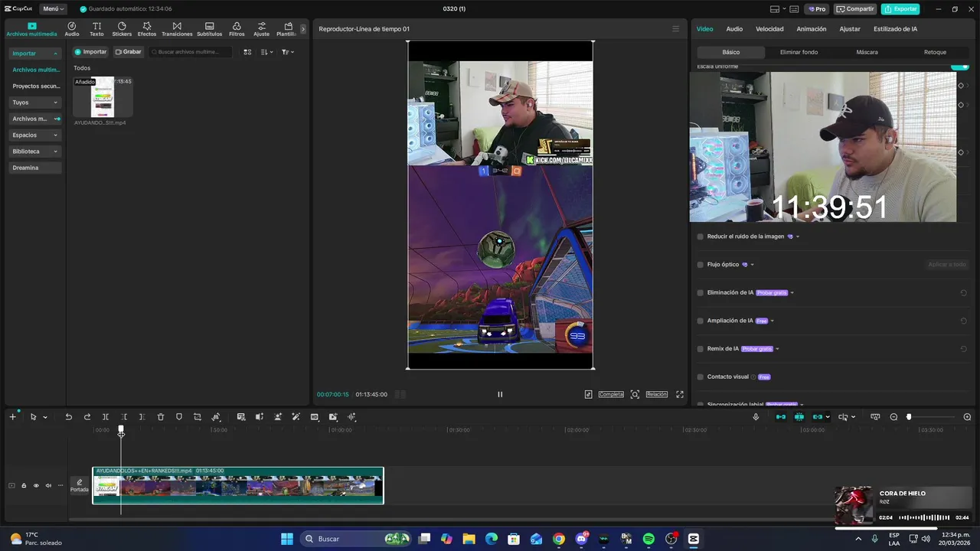Click the marker shield icon in timeline toolbar
The height and width of the screenshot is (551, 980).
[179, 417]
